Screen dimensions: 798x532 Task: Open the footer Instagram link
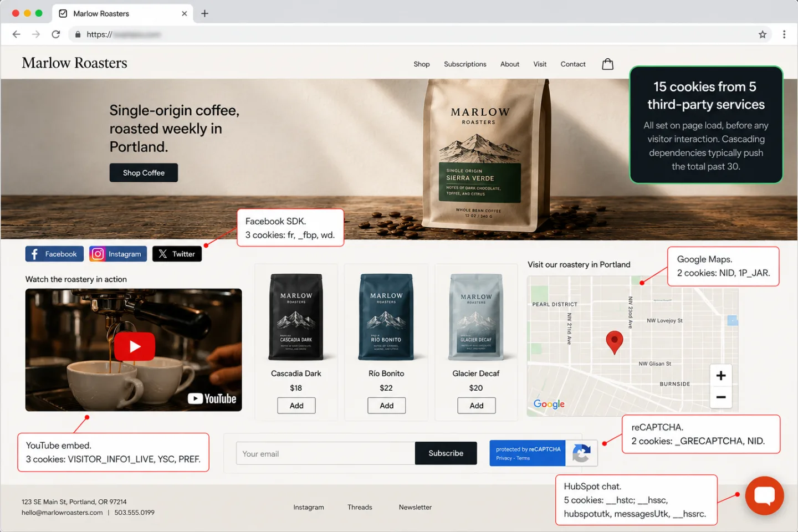pos(309,507)
